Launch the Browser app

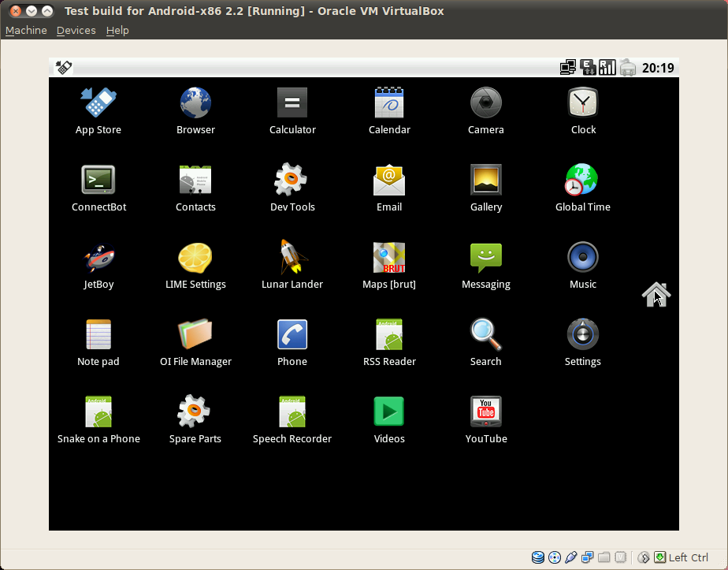195,111
